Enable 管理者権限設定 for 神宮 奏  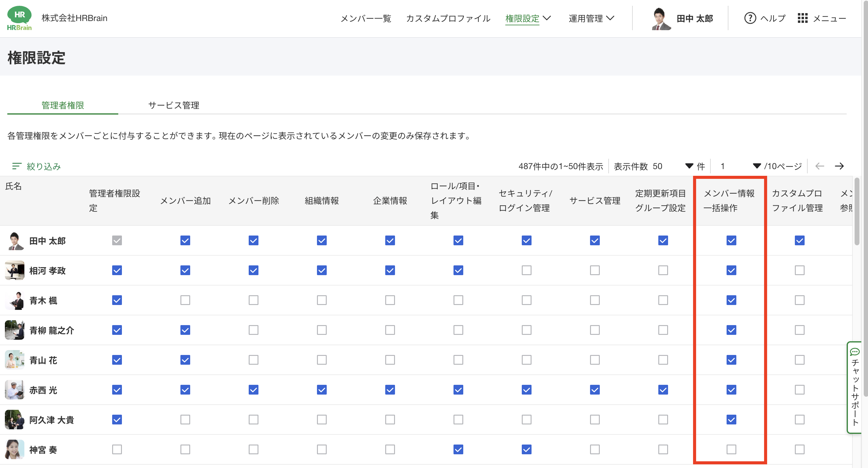tap(117, 449)
